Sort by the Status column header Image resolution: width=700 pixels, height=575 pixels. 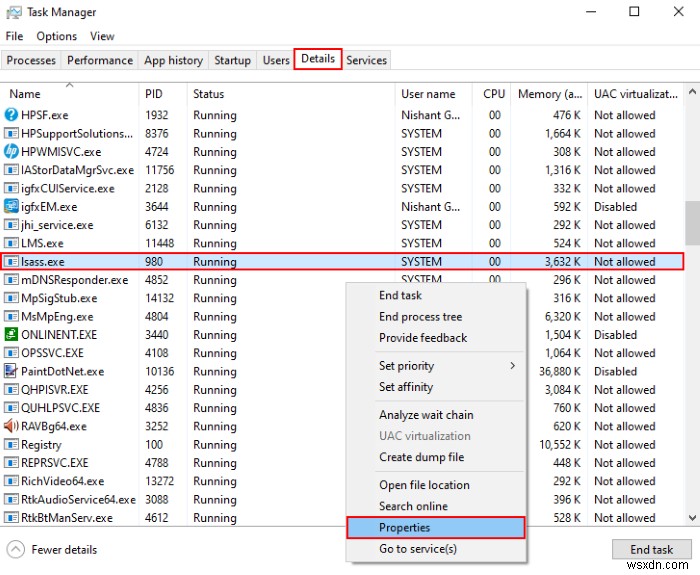[291, 94]
